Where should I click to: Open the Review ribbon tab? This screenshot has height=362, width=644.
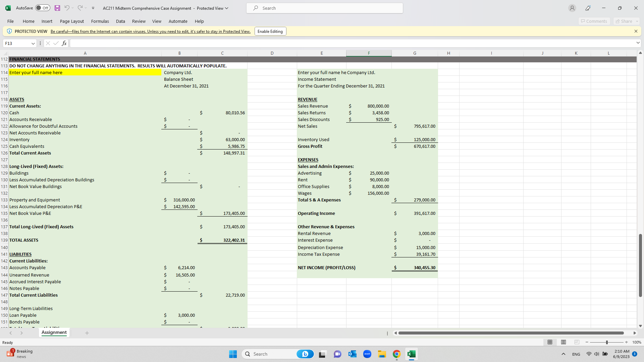coord(139,21)
